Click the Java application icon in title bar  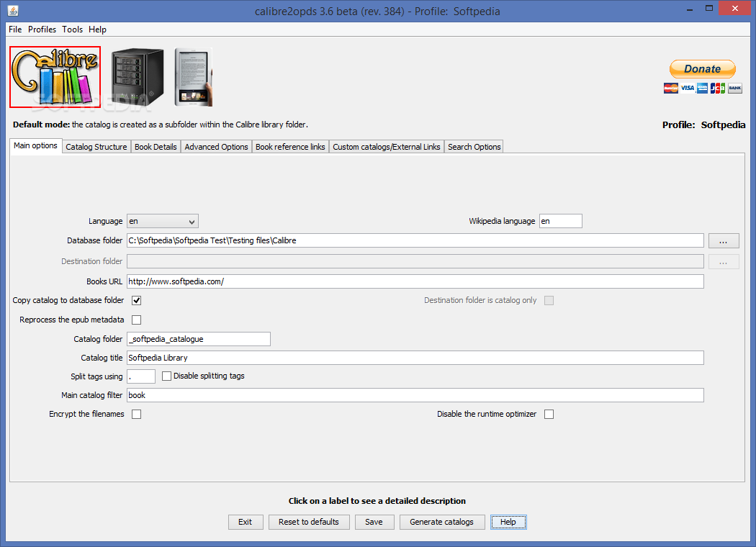point(13,10)
